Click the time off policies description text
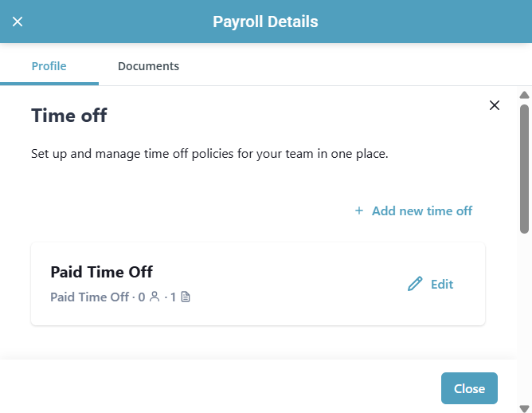532x413 pixels. point(209,153)
